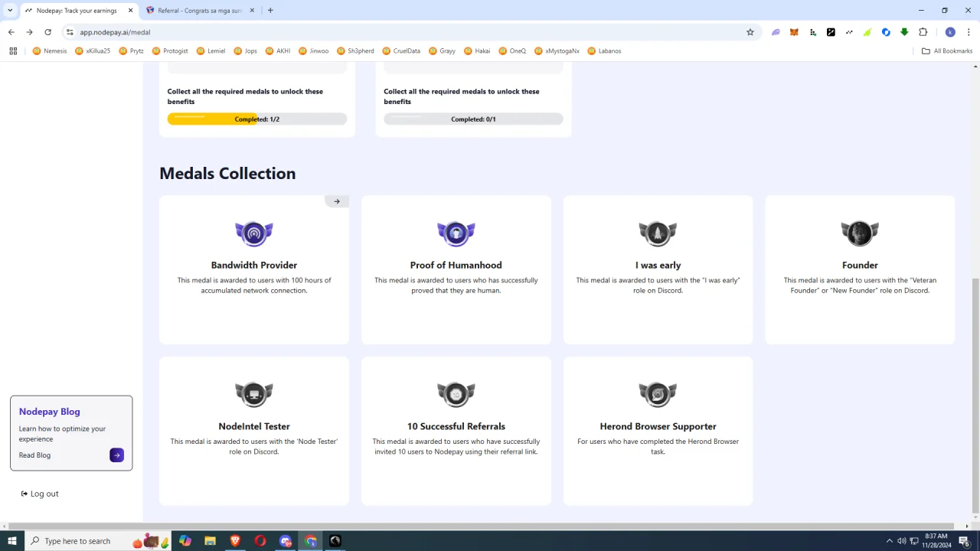Click the Medals Collection heading

click(227, 174)
